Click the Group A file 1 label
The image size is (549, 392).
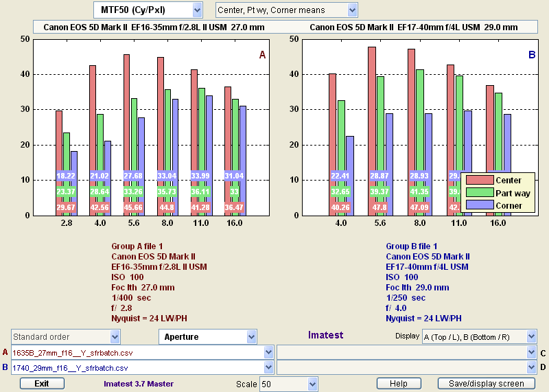pyautogui.click(x=137, y=246)
